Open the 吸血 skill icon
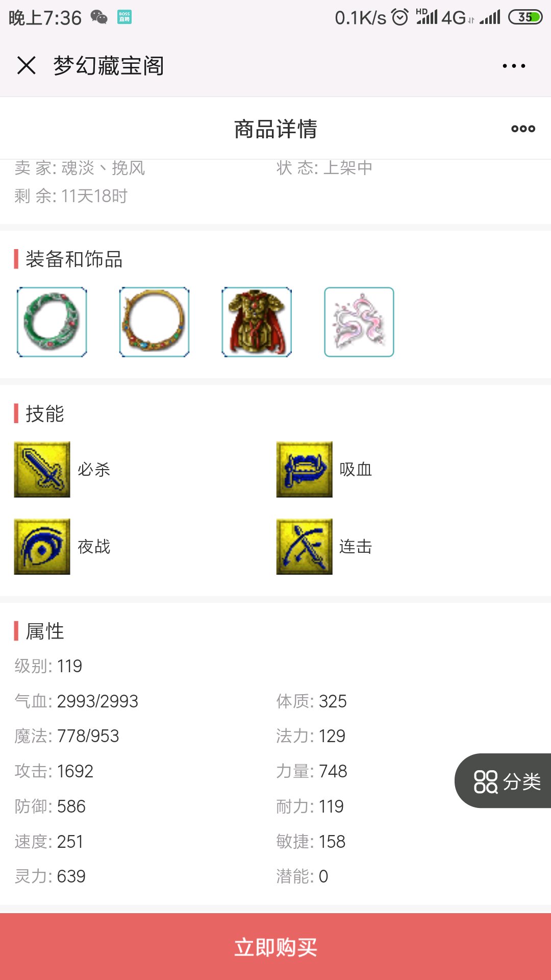The width and height of the screenshot is (551, 980). [x=305, y=470]
